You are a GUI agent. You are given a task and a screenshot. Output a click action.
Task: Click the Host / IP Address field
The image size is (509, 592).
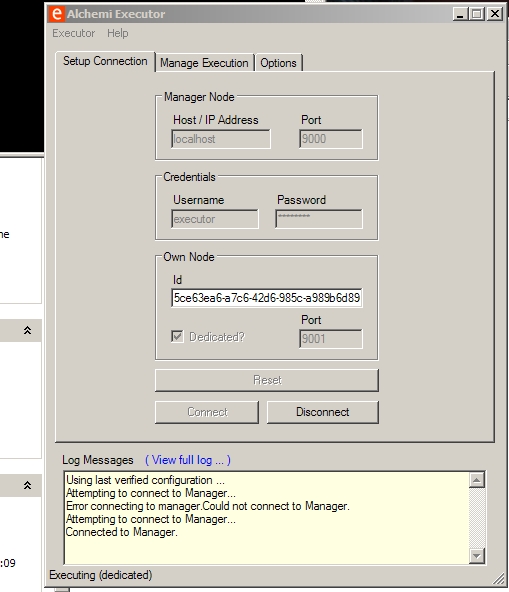coord(221,139)
